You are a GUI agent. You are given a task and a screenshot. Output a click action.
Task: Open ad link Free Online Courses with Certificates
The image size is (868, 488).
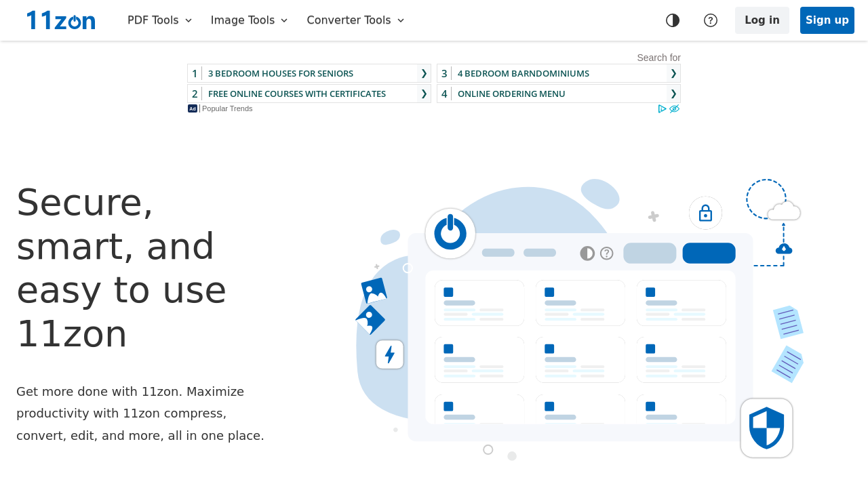[x=309, y=94]
